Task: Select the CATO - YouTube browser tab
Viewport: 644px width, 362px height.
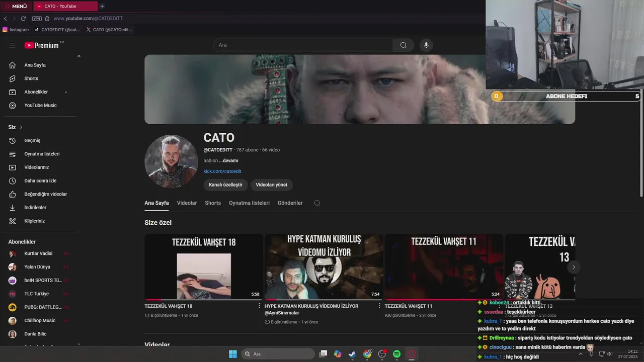Action: tap(65, 6)
